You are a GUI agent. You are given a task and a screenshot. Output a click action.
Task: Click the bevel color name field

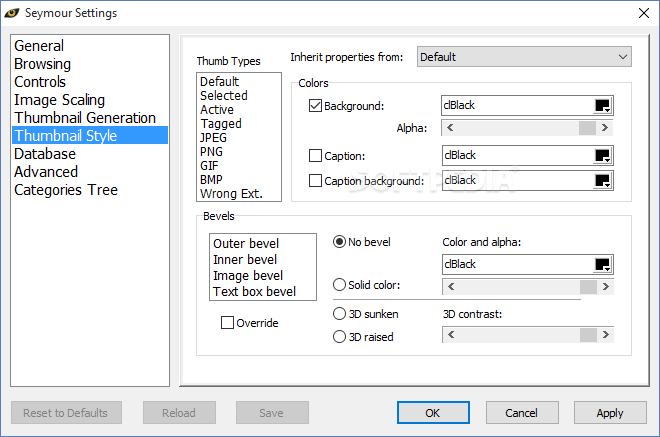[x=518, y=264]
